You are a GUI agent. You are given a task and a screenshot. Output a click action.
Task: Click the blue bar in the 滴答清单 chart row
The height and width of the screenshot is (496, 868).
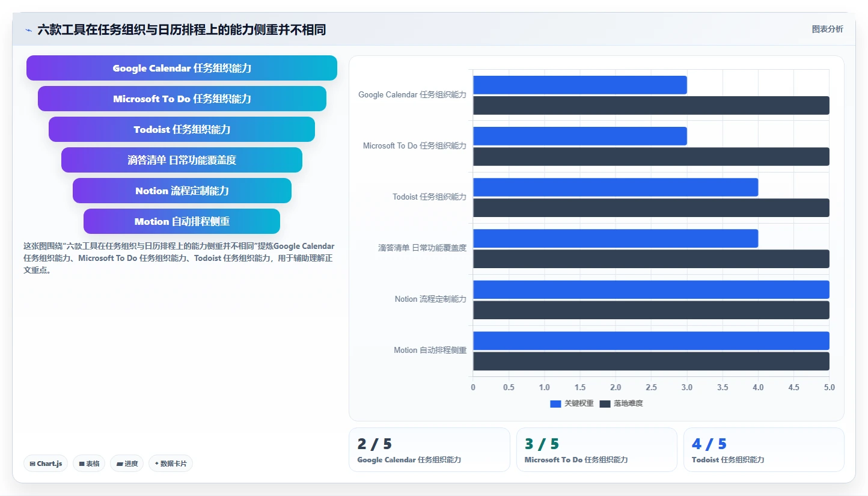point(616,238)
